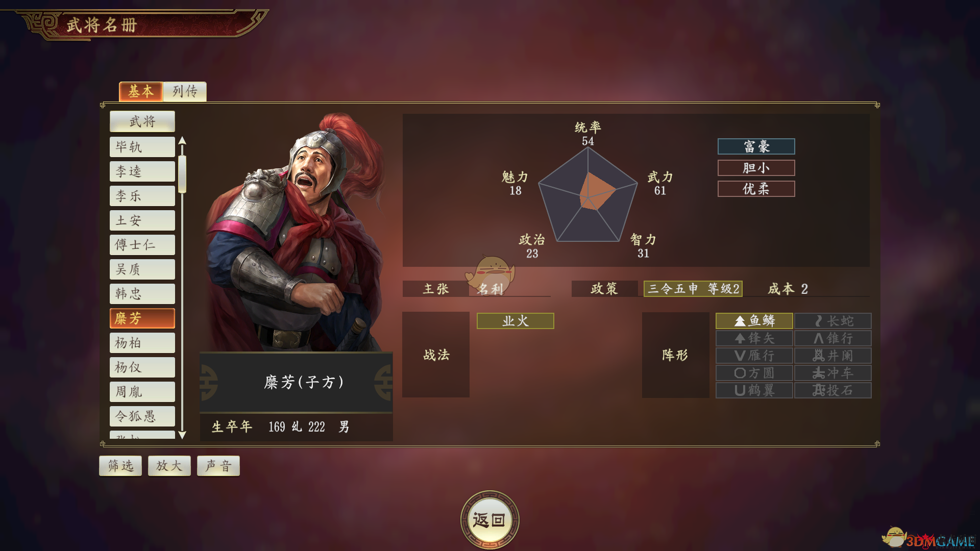Switch to the 列传 tab

185,91
